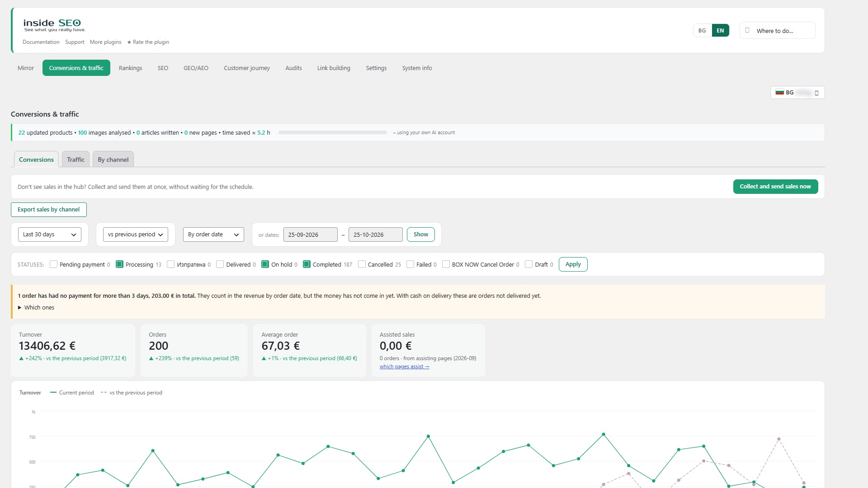Enable the Delivered status checkbox
The height and width of the screenshot is (488, 868).
(220, 264)
